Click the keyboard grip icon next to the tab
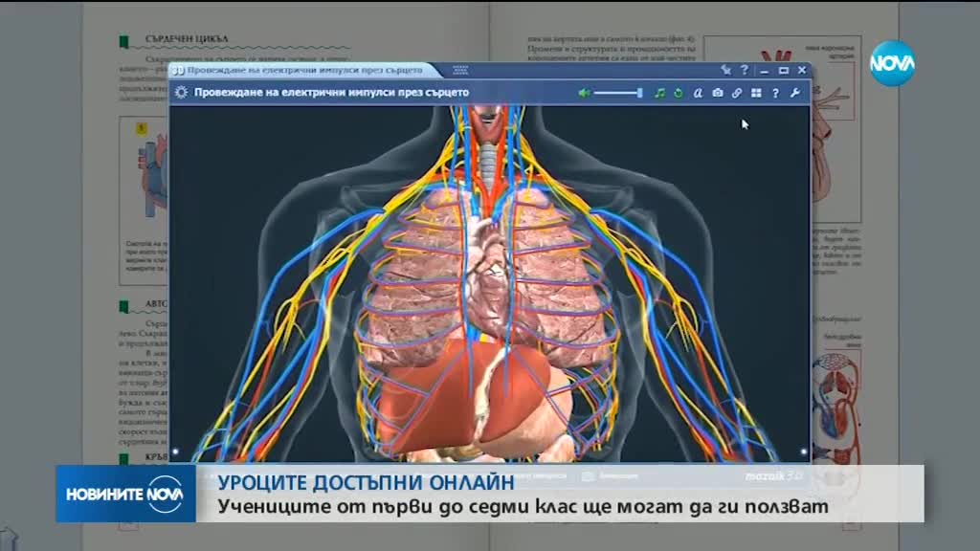The height and width of the screenshot is (551, 980). (x=460, y=70)
